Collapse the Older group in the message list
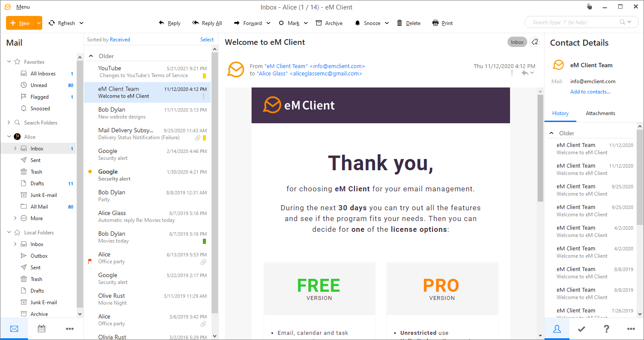 pos(91,56)
